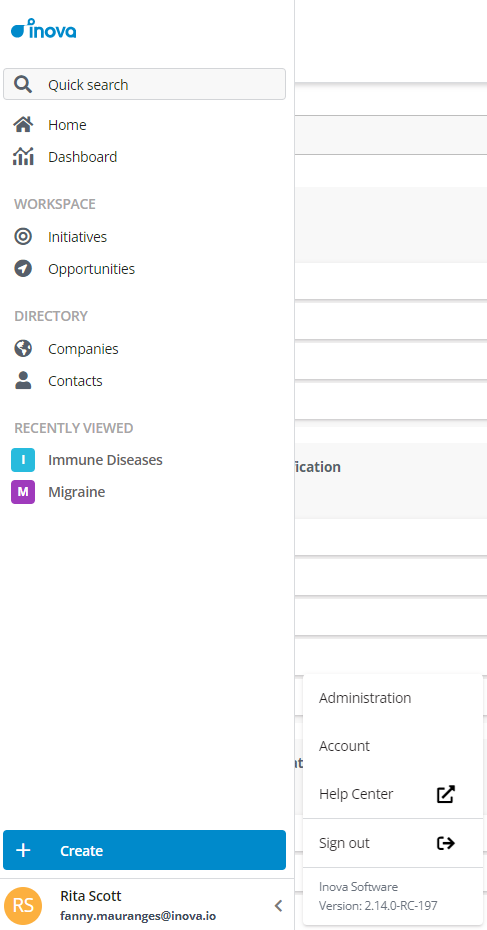
Task: Open Dashboard via its chart icon
Action: click(23, 157)
